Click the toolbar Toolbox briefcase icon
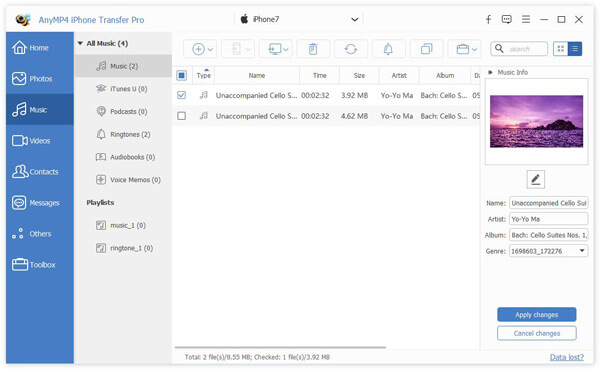Viewport: 600px width, 370px height. click(x=463, y=49)
